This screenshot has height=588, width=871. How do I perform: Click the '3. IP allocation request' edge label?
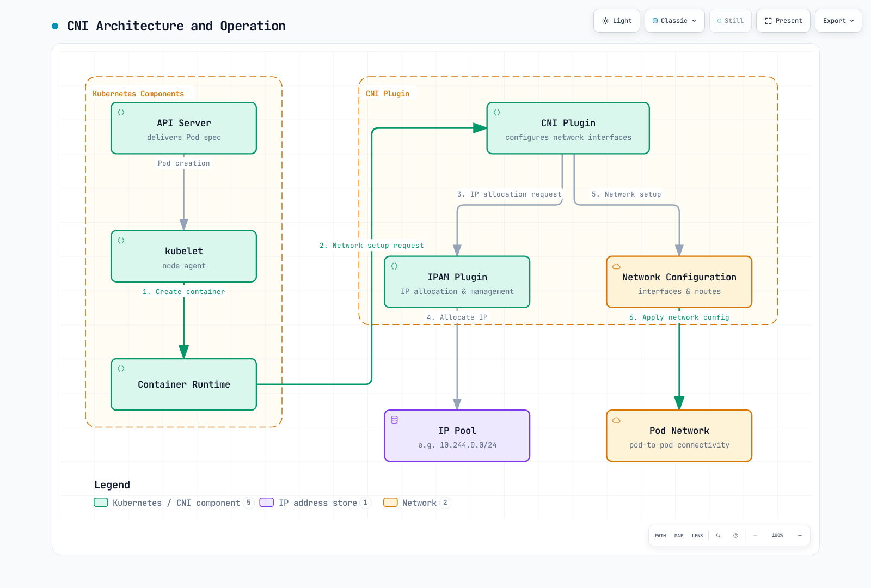click(509, 194)
